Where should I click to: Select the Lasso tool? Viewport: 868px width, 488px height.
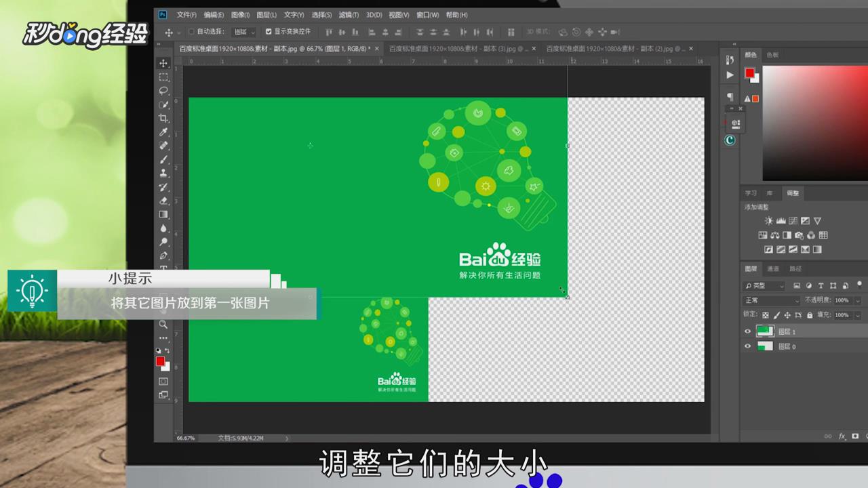pos(163,91)
